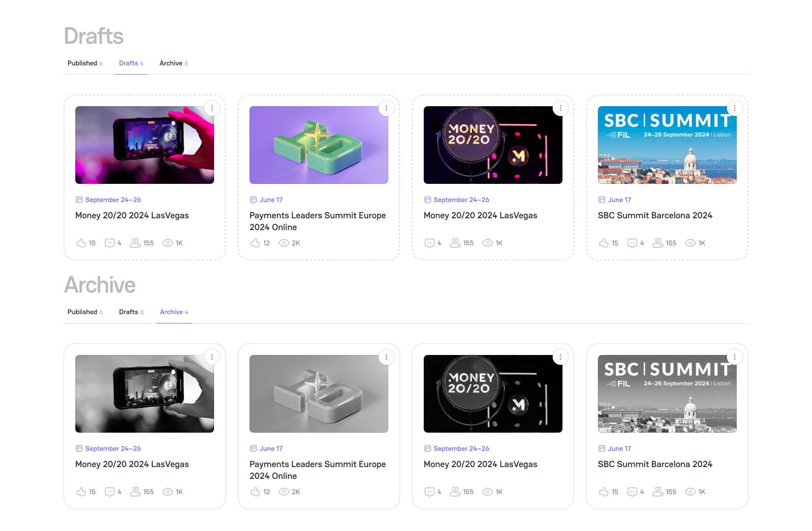Click the Money 20/20 neon sign thumbnail in Drafts
Viewport: 812px width, 531px height.
[493, 145]
